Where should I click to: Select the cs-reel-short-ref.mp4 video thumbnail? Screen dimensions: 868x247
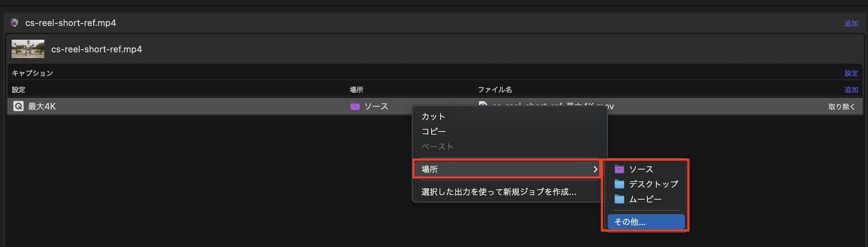pos(28,49)
